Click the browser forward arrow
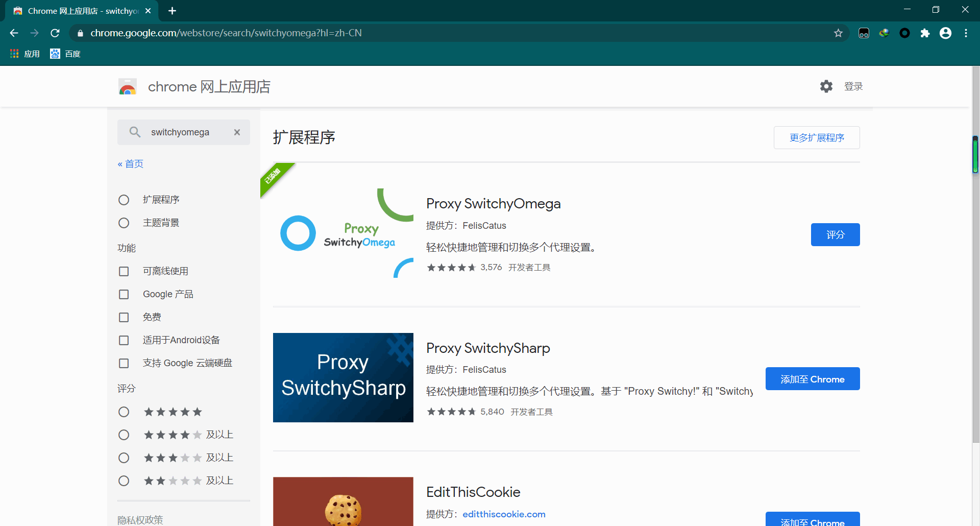The height and width of the screenshot is (526, 980). [x=34, y=33]
